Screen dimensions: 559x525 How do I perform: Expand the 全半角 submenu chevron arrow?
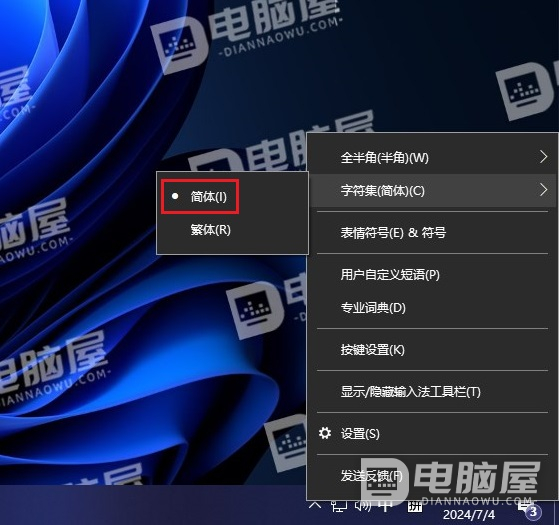tap(543, 157)
